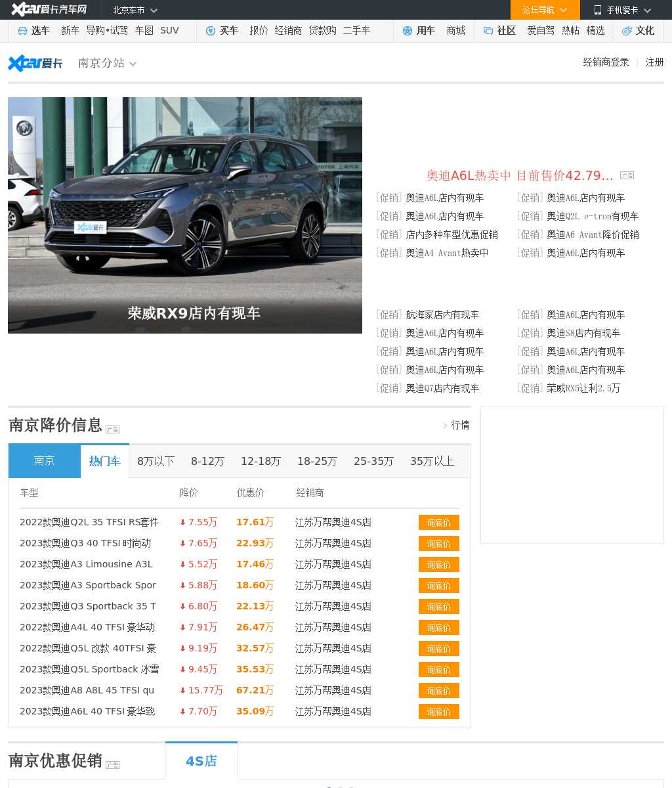Image resolution: width=672 pixels, height=788 pixels.
Task: Switch to the 8万以下 price tab
Action: click(x=156, y=461)
